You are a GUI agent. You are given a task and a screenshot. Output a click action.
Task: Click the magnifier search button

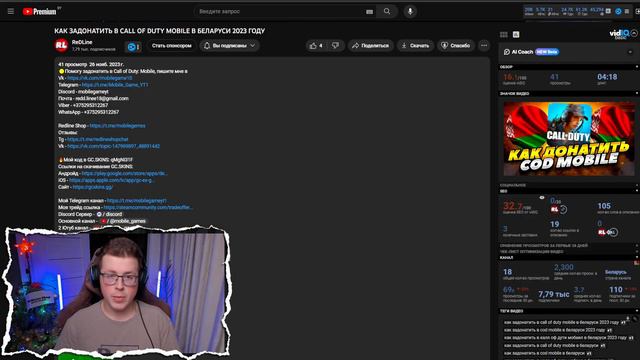(x=387, y=11)
